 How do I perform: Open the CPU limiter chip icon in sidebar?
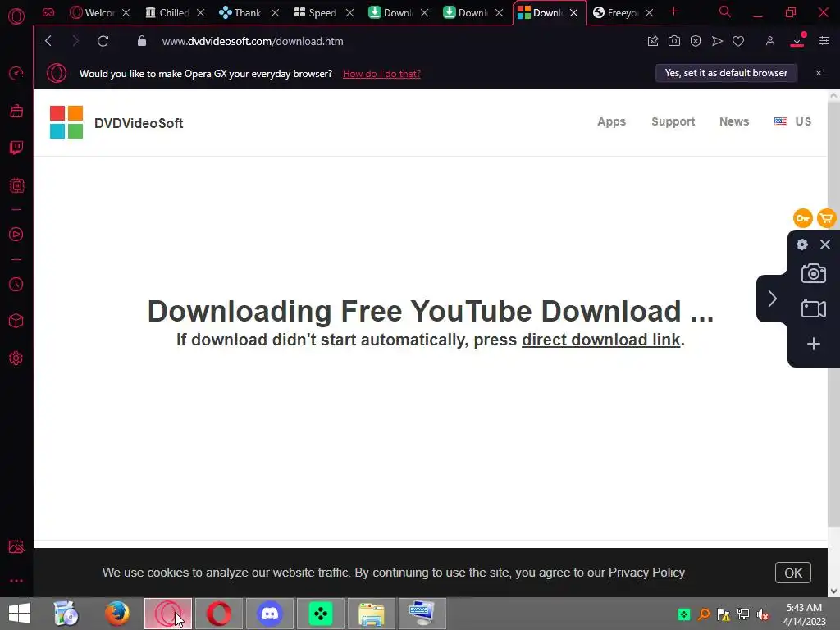point(16,185)
